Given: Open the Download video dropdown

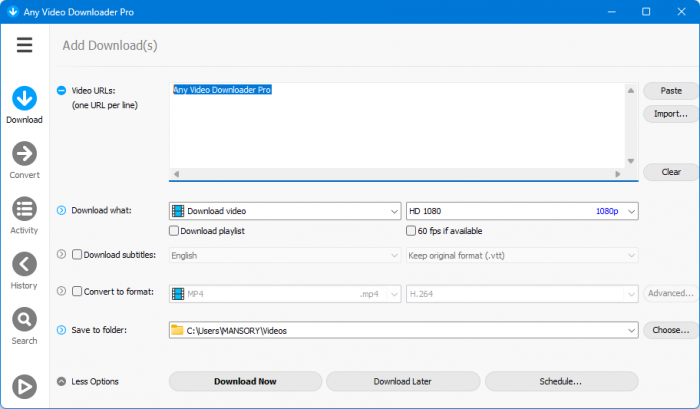Looking at the screenshot, I should (x=284, y=211).
